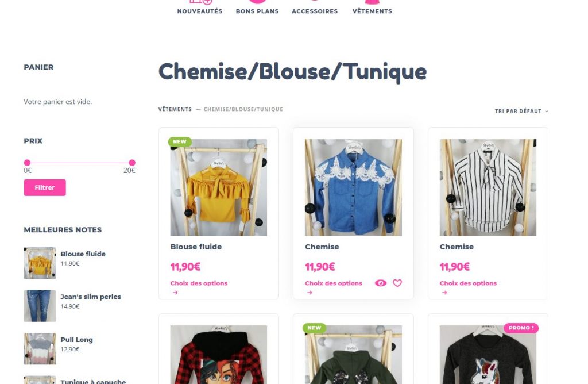Click the arrow under blue Chemise options
This screenshot has width=588, height=384.
click(310, 293)
